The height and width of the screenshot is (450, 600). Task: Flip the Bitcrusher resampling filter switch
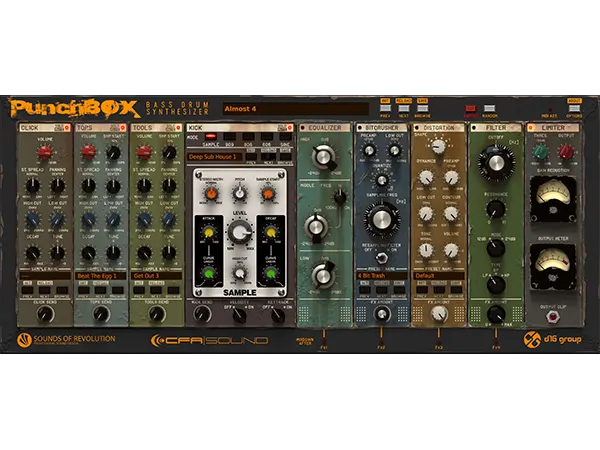coord(381,258)
